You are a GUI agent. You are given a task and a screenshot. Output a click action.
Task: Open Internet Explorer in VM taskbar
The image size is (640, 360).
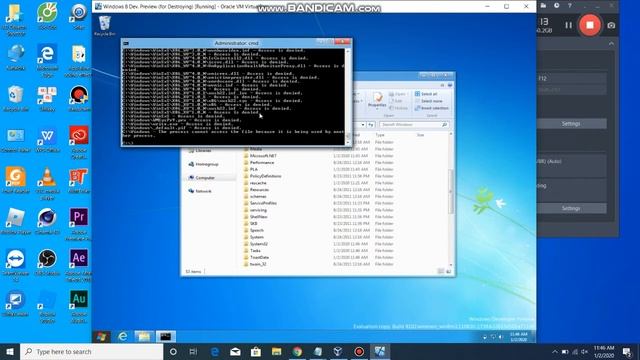(122, 336)
